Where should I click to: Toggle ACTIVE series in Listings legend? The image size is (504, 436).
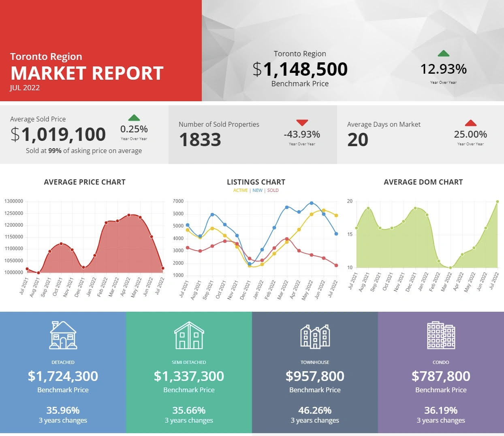240,190
